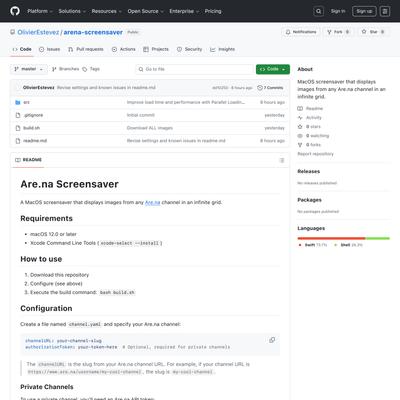Image resolution: width=400 pixels, height=400 pixels.
Task: Click the Swift red language bar segment
Action: click(x=331, y=238)
